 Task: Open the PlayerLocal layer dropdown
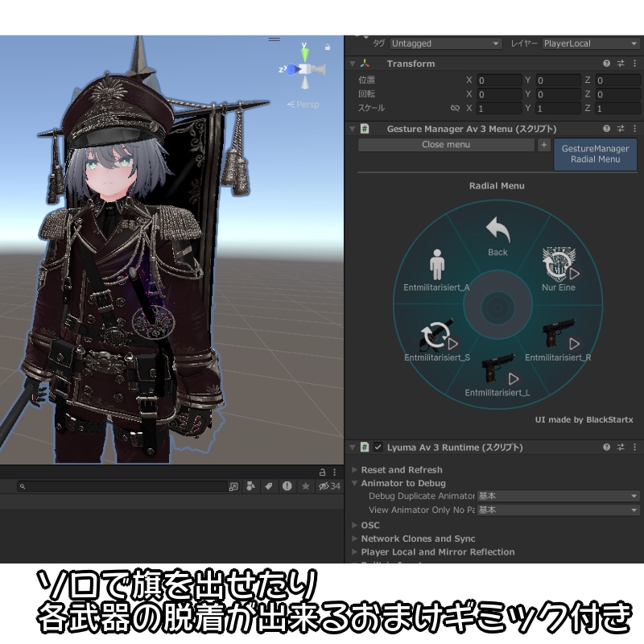coord(590,43)
